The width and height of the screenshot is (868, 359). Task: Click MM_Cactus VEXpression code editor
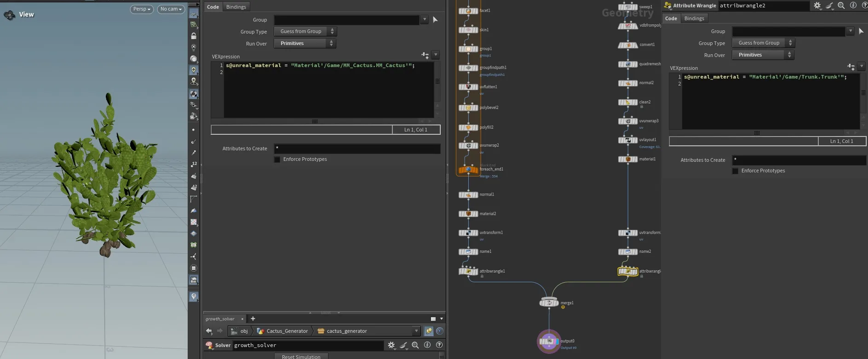329,90
